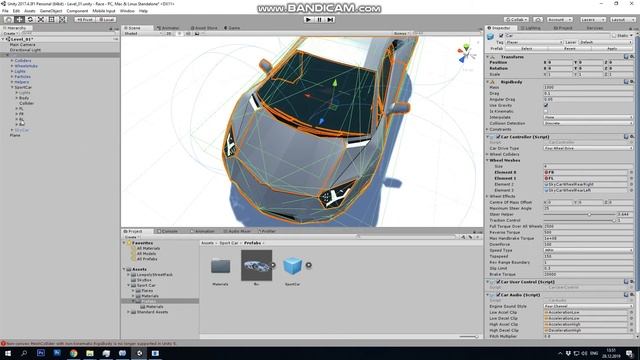The width and height of the screenshot is (640, 360).
Task: Click the Cloud services icon button
Action: coord(538,19)
